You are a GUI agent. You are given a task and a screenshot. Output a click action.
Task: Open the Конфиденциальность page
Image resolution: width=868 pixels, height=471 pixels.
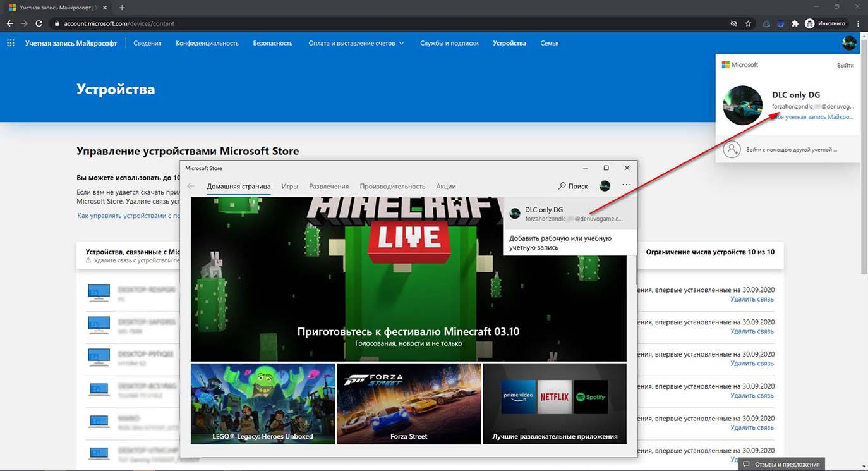point(207,43)
